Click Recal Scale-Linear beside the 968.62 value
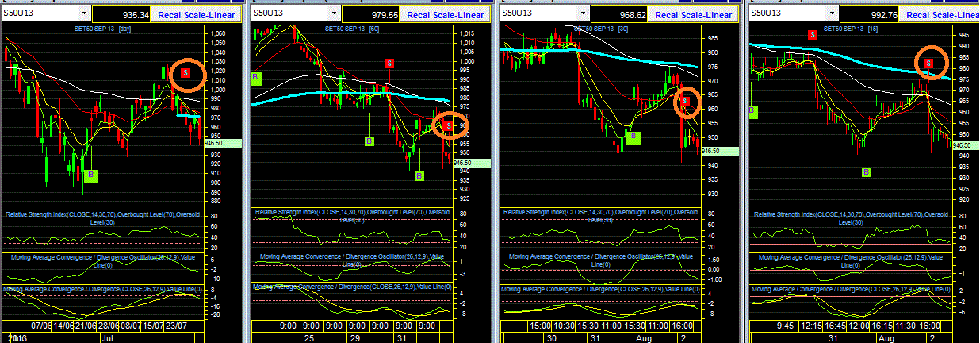980x343 pixels. point(691,15)
